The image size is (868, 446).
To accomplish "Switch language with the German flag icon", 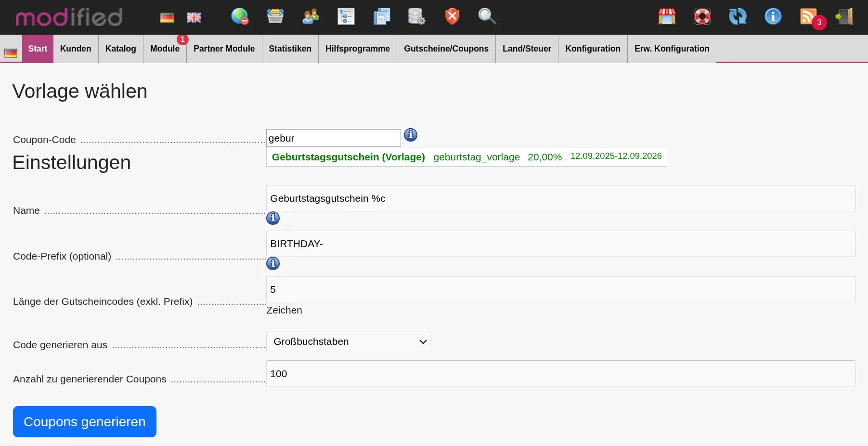I will [167, 18].
